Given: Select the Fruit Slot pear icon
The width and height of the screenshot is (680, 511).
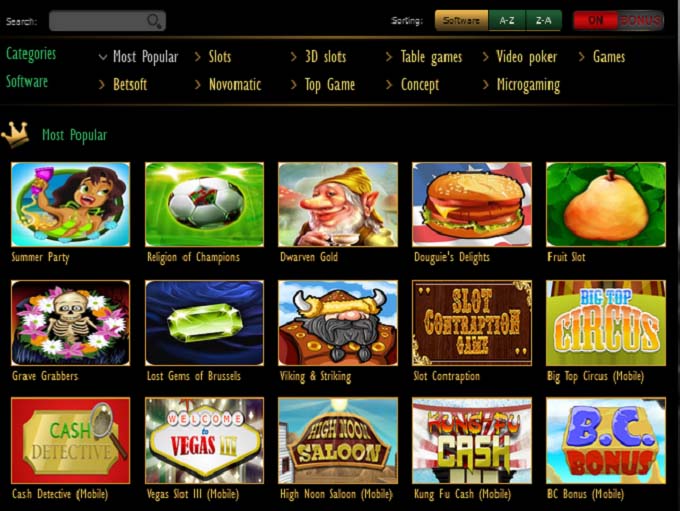Looking at the screenshot, I should coord(606,204).
